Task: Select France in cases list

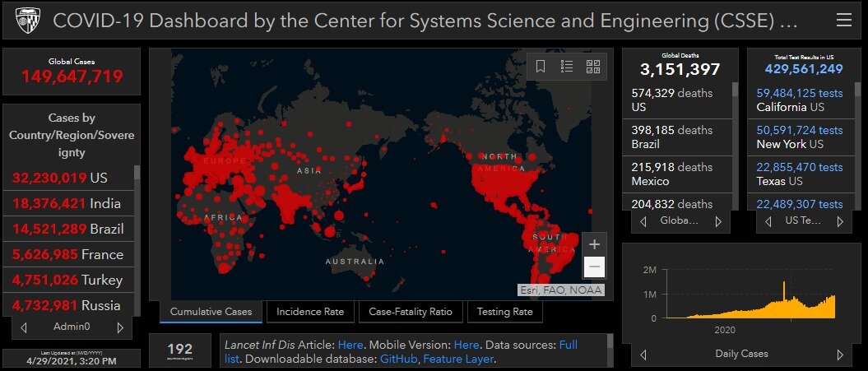Action: pos(68,254)
